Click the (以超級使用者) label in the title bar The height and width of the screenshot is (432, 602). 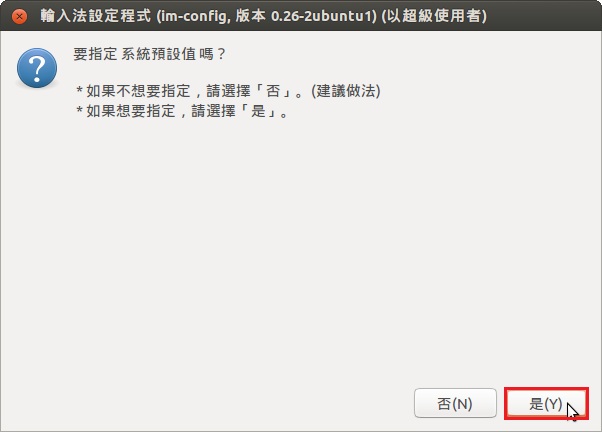coord(434,16)
